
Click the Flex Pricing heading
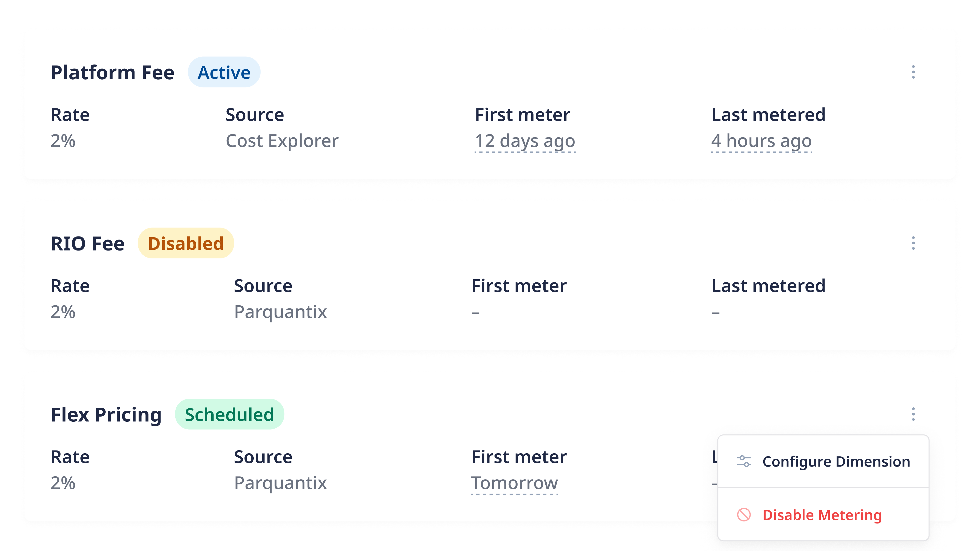(x=106, y=415)
